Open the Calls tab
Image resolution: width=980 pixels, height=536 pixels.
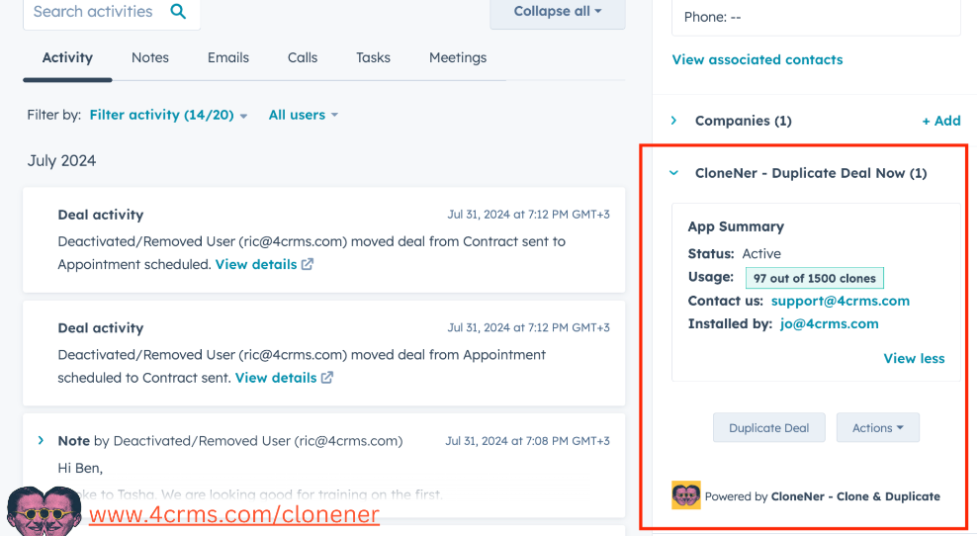(303, 57)
